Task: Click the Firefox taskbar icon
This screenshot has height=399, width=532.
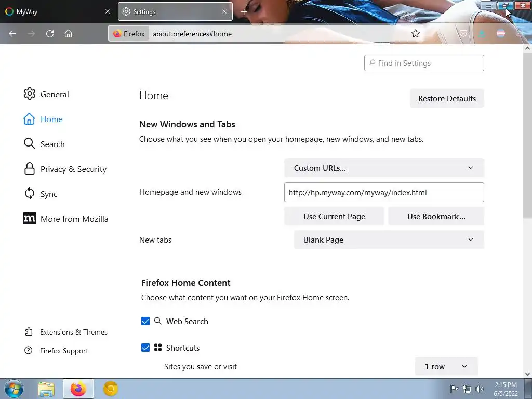Action: (x=78, y=389)
